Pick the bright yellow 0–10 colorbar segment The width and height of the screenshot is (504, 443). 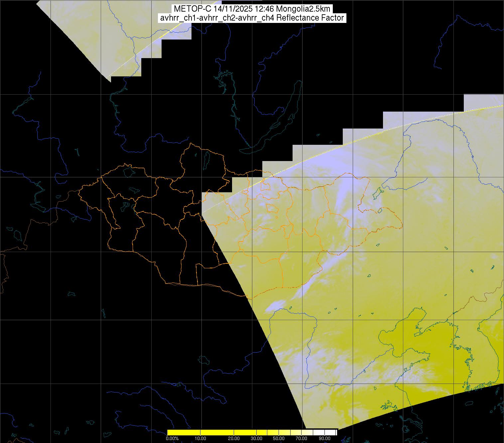coord(184,432)
